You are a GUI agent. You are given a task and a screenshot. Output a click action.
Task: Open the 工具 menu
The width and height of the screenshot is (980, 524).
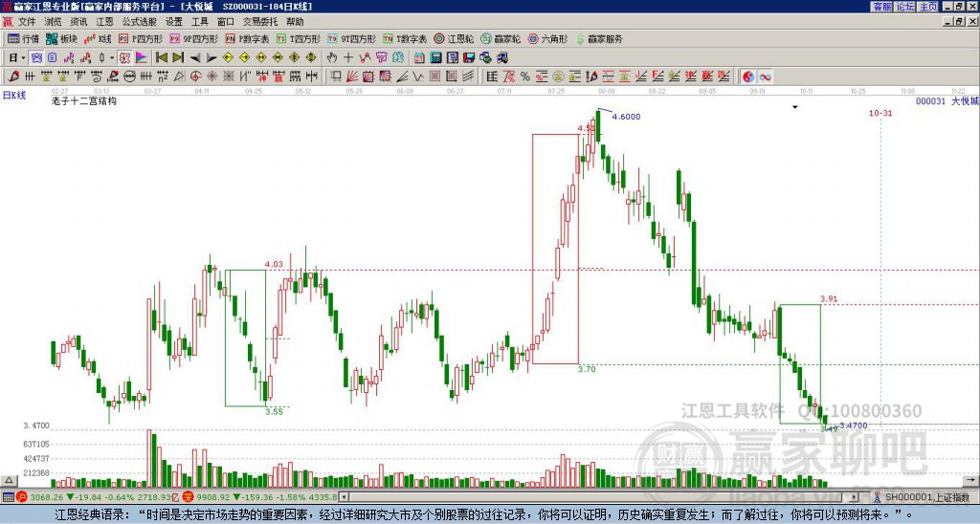pyautogui.click(x=199, y=22)
